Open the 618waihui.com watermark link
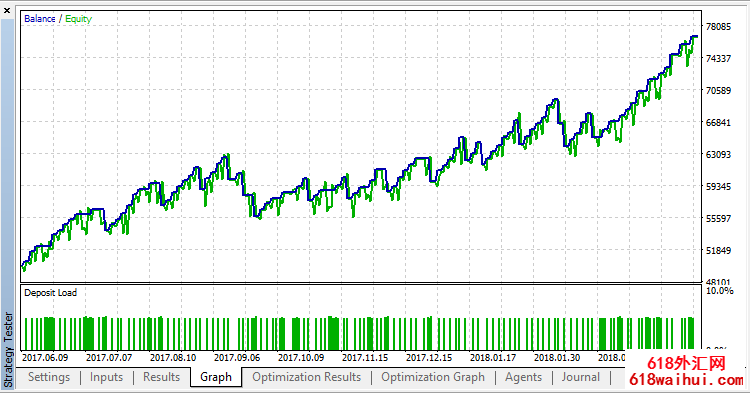Screen dimensions: 750x394 (686, 380)
